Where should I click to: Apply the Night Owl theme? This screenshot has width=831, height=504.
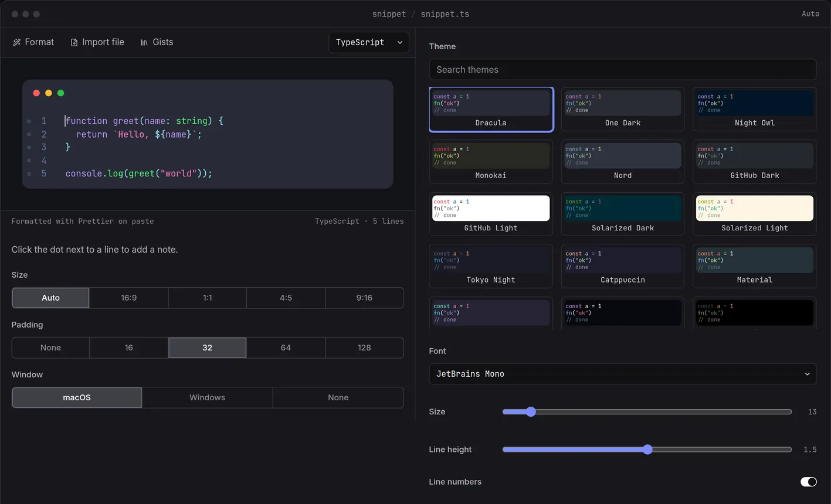(755, 109)
